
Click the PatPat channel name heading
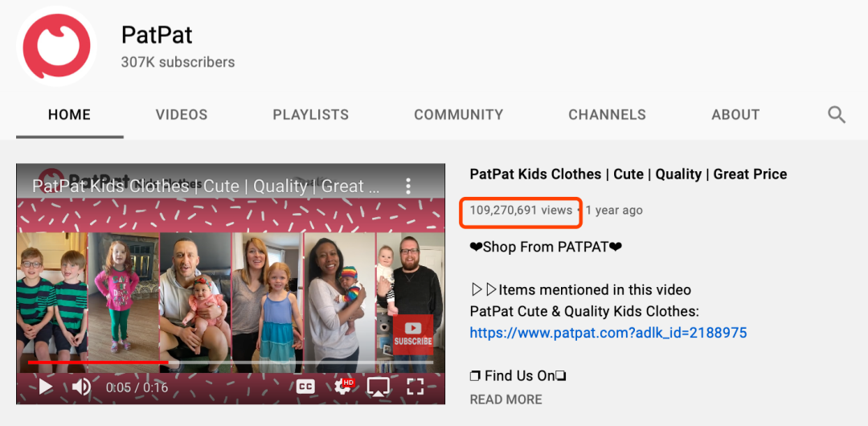click(157, 35)
